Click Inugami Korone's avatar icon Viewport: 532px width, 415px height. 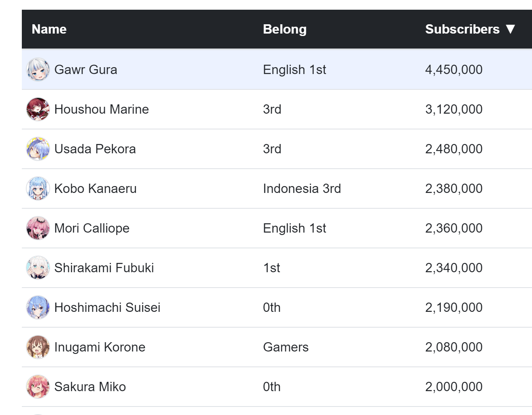pyautogui.click(x=38, y=347)
